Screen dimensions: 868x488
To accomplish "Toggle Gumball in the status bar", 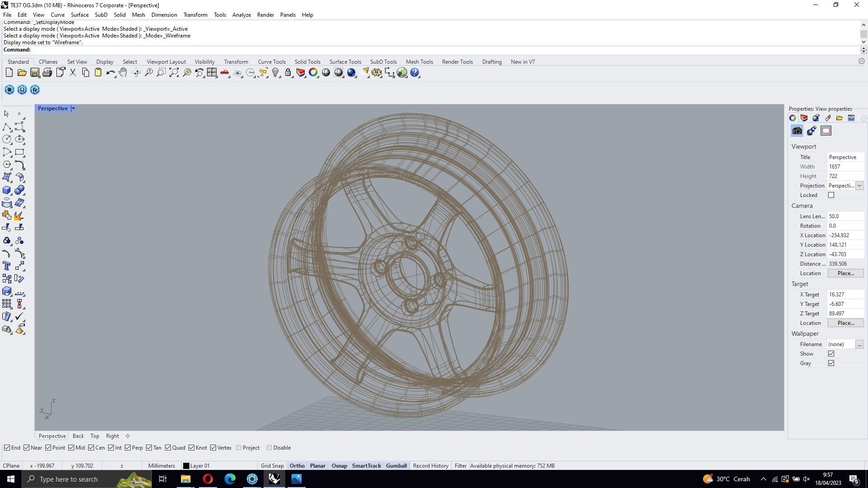I will point(396,466).
